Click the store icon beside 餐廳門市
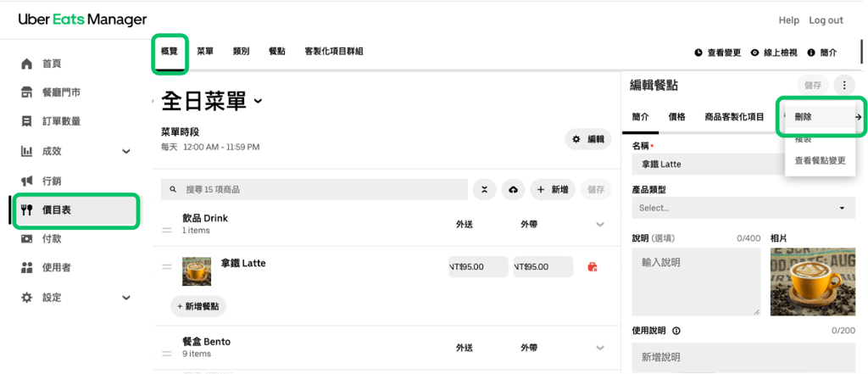This screenshot has width=868, height=374. [26, 92]
